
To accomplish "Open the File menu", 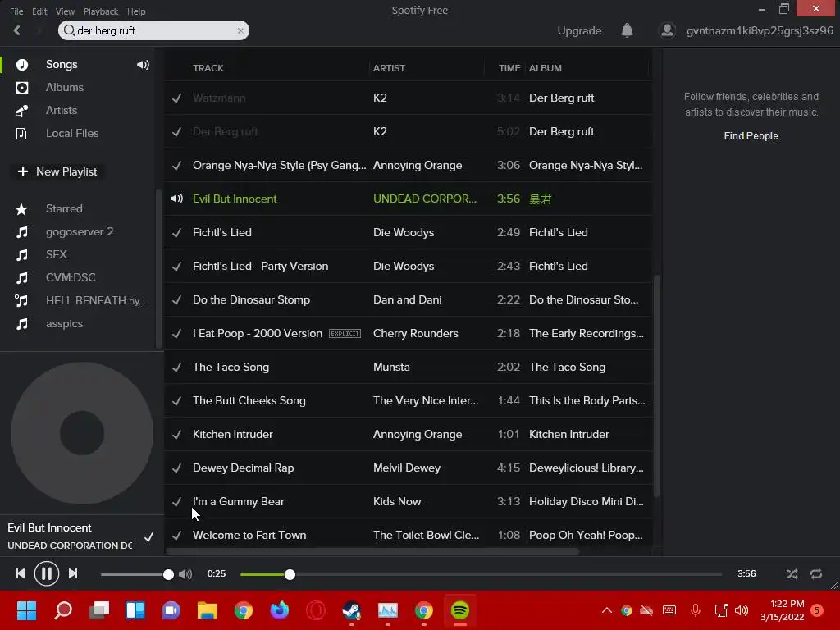I will 16,11.
